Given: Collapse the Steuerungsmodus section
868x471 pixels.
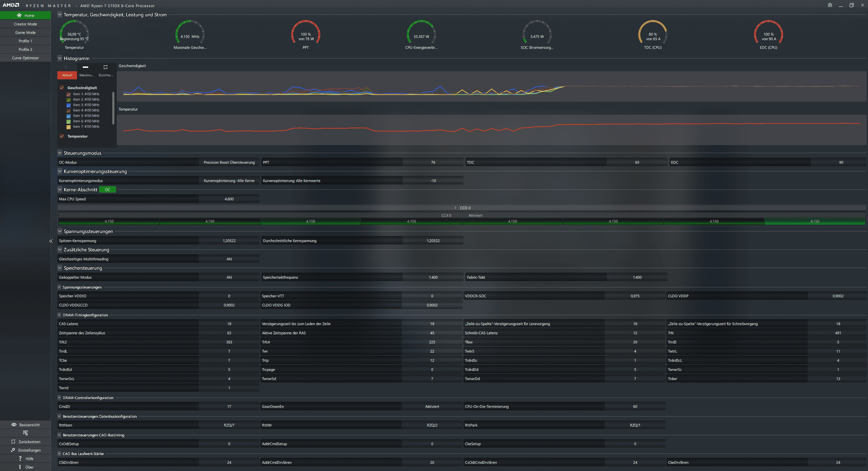Looking at the screenshot, I should click(x=60, y=153).
